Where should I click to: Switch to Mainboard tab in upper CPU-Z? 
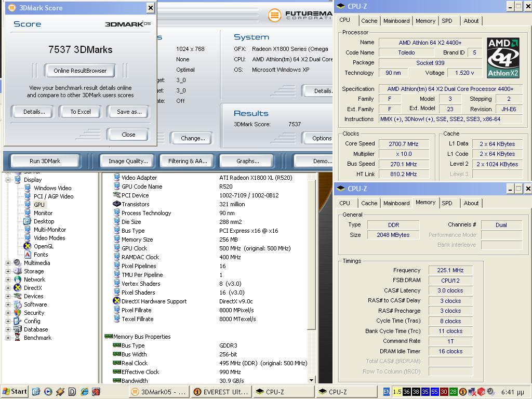tap(396, 21)
